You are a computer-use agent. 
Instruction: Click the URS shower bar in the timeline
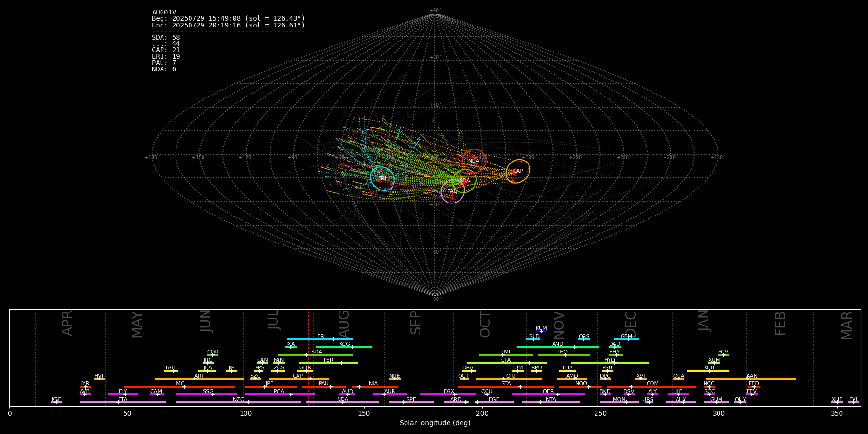(x=649, y=402)
